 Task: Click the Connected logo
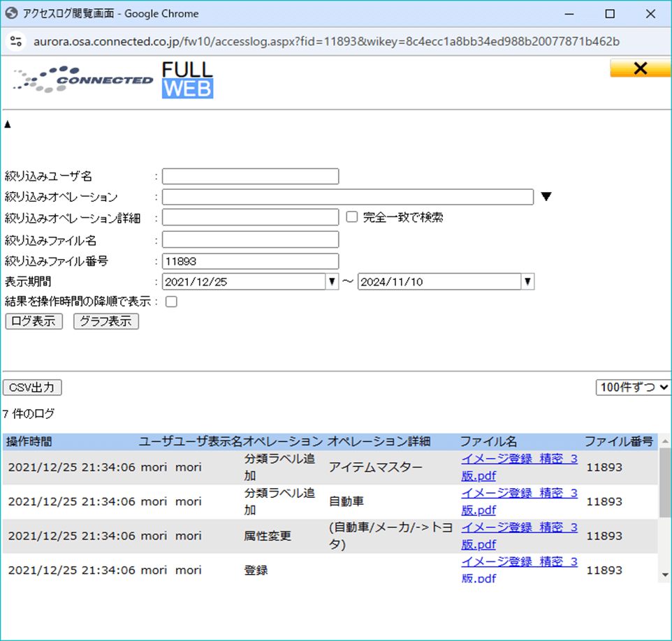click(x=83, y=78)
